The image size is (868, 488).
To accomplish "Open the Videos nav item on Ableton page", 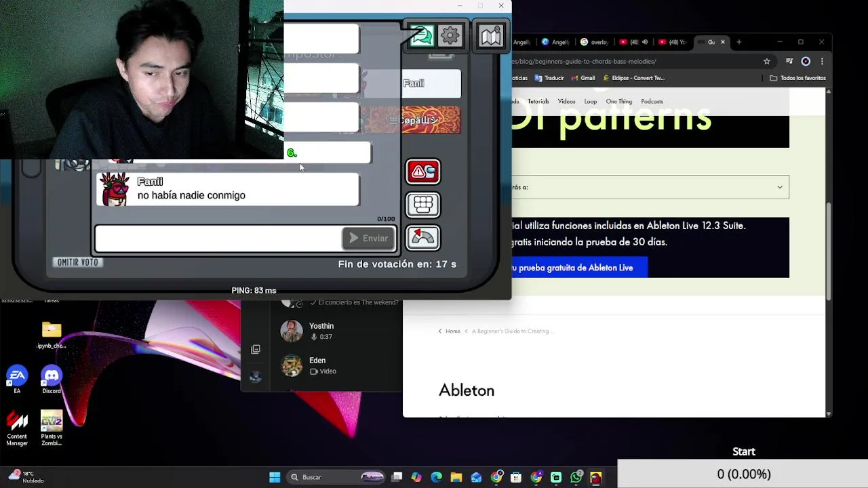I will click(x=566, y=102).
